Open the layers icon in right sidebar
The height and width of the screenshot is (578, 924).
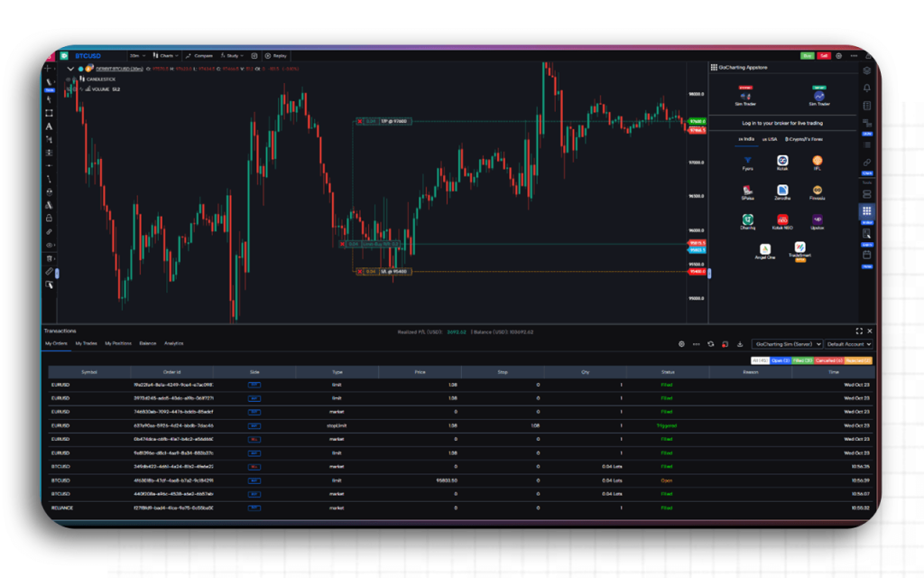pyautogui.click(x=866, y=70)
